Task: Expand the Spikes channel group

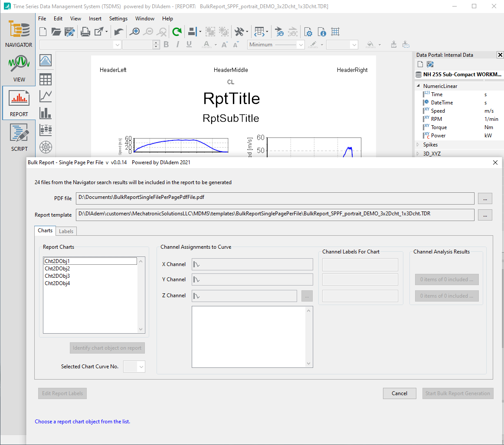Action: tap(418, 145)
